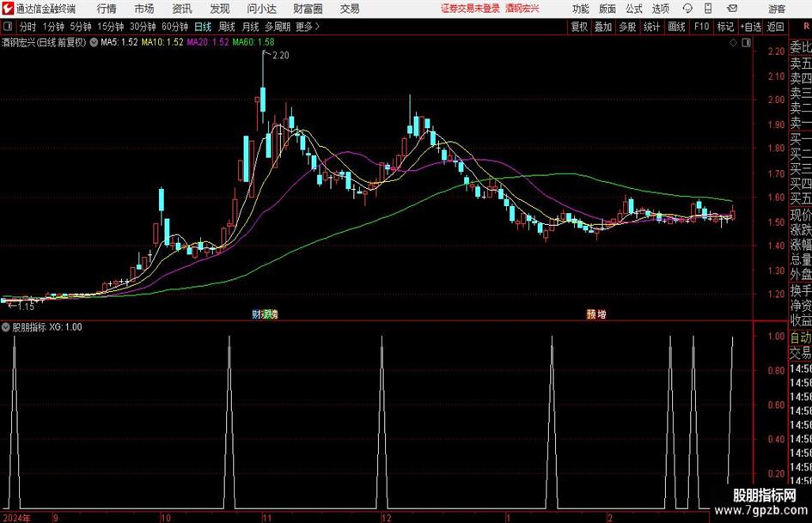Image resolution: width=812 pixels, height=523 pixels.
Task: Click the purple MA20: 1.52 label
Action: coord(208,42)
